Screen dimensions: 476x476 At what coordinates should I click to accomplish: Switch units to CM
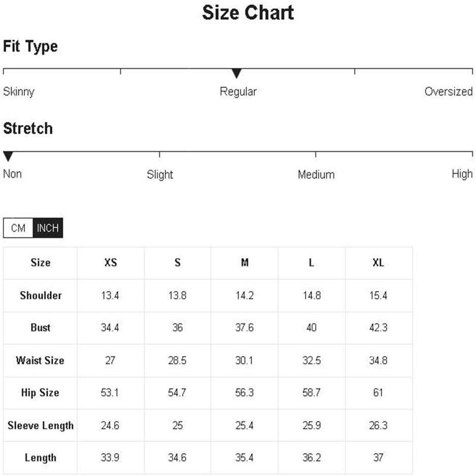[18, 228]
